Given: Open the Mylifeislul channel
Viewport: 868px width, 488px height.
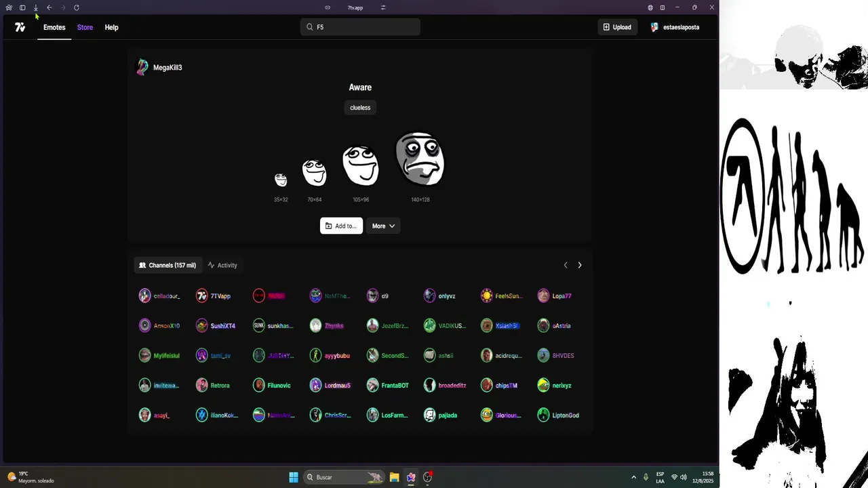Looking at the screenshot, I should pos(160,355).
